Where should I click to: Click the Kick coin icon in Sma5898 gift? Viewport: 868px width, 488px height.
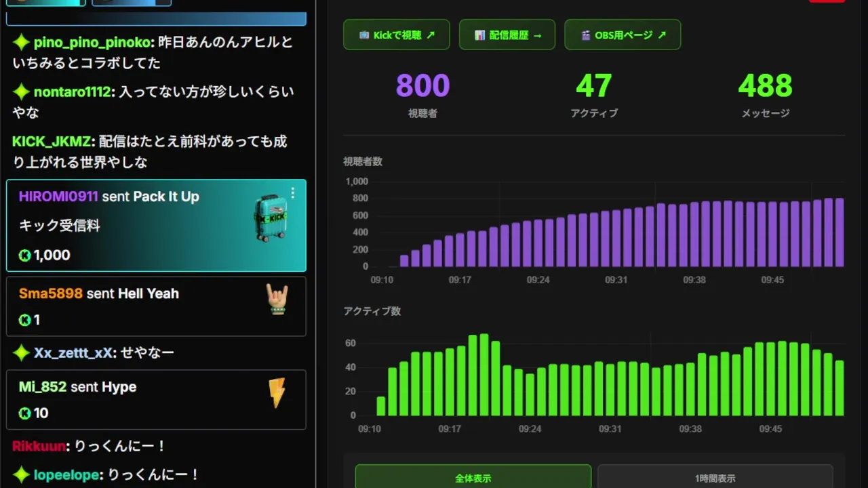25,320
